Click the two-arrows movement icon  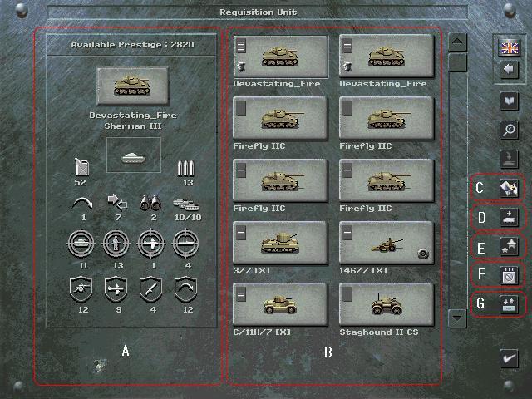117,202
